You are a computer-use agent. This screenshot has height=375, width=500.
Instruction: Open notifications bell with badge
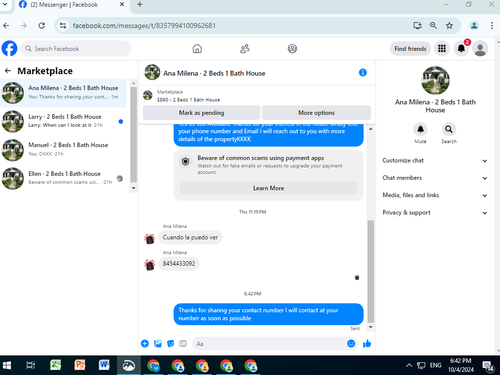[x=461, y=49]
